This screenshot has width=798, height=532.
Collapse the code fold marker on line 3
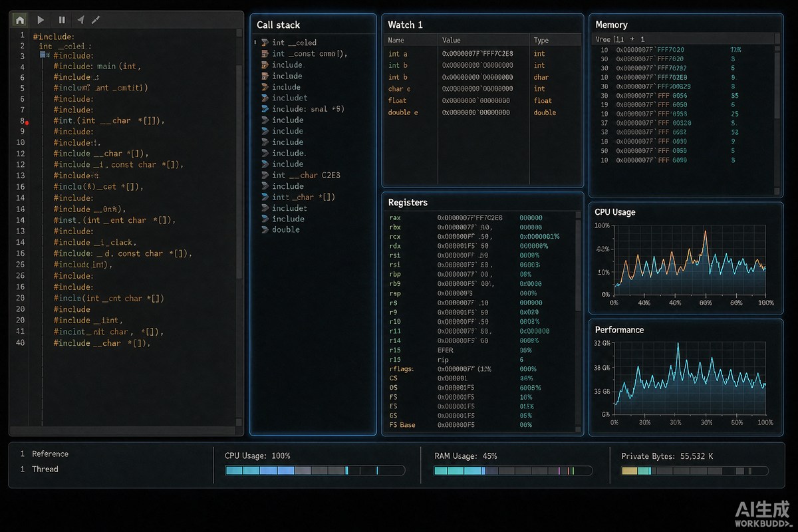pos(43,55)
